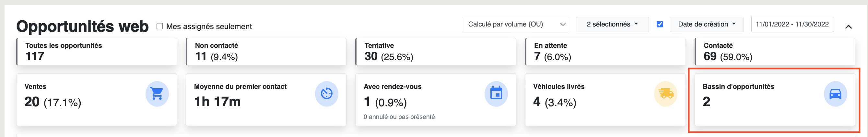Click the date range field 11/01/2022 - 11/30/2022
The width and height of the screenshot is (868, 137).
tap(792, 24)
